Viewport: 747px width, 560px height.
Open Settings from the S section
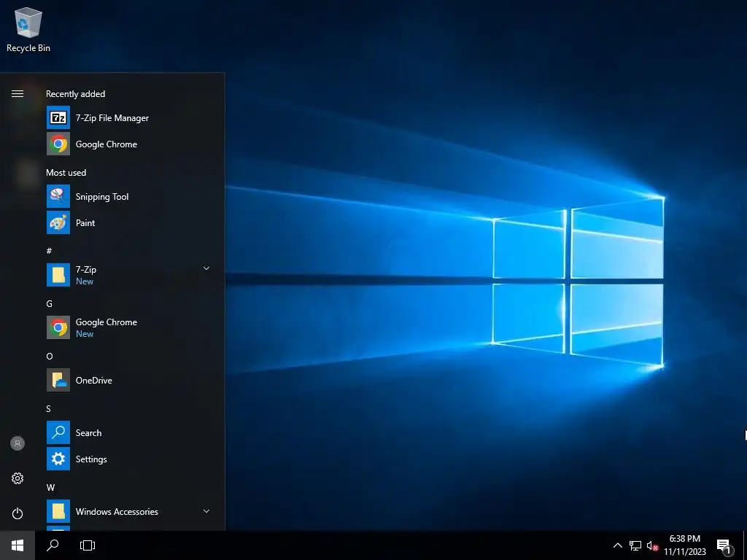pyautogui.click(x=134, y=459)
